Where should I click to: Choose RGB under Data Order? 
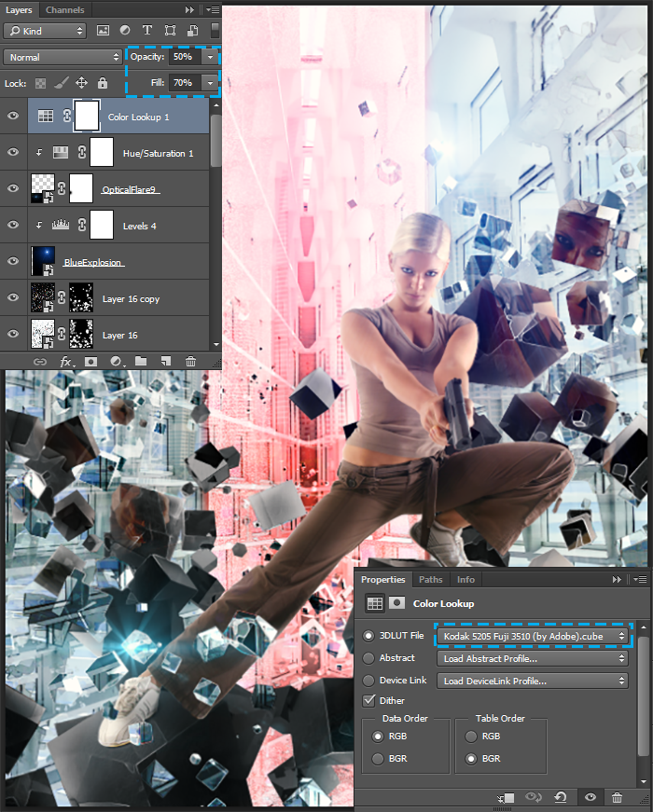378,736
